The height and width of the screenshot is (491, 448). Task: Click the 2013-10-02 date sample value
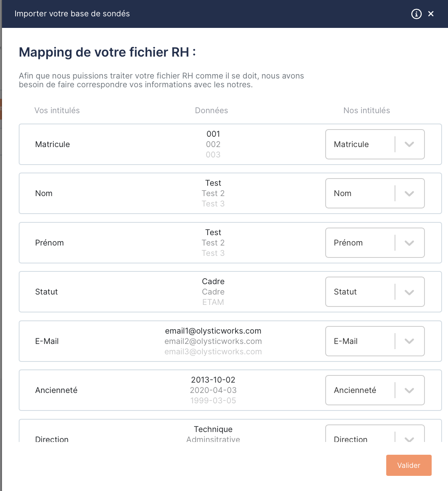213,380
